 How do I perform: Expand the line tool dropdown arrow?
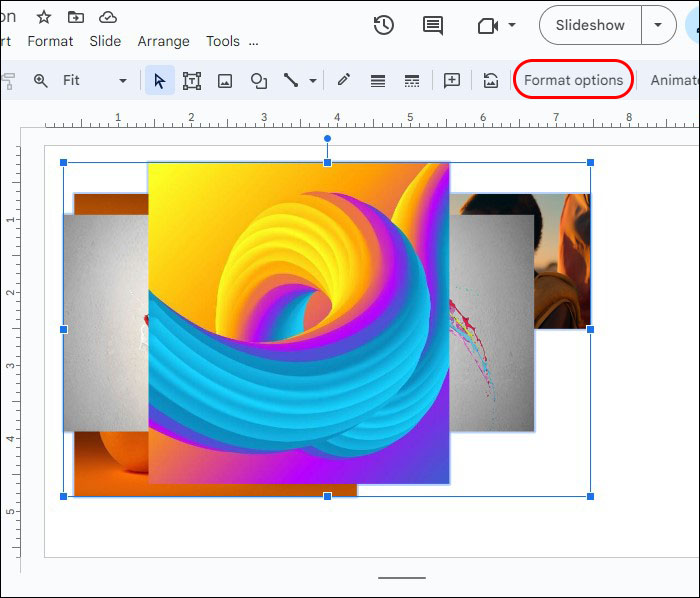coord(313,81)
